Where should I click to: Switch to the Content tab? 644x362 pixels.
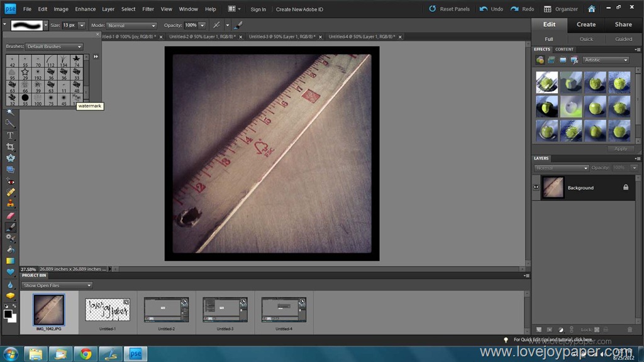pyautogui.click(x=564, y=49)
